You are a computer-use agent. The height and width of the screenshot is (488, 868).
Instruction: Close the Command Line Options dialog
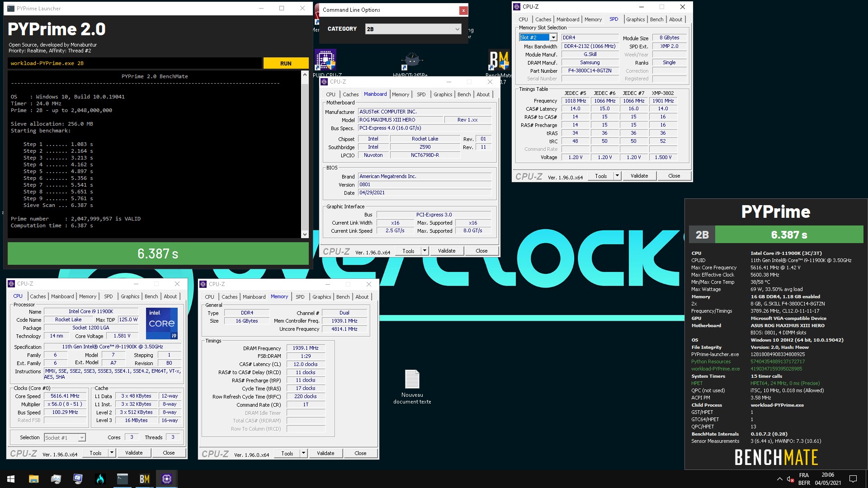tap(463, 10)
